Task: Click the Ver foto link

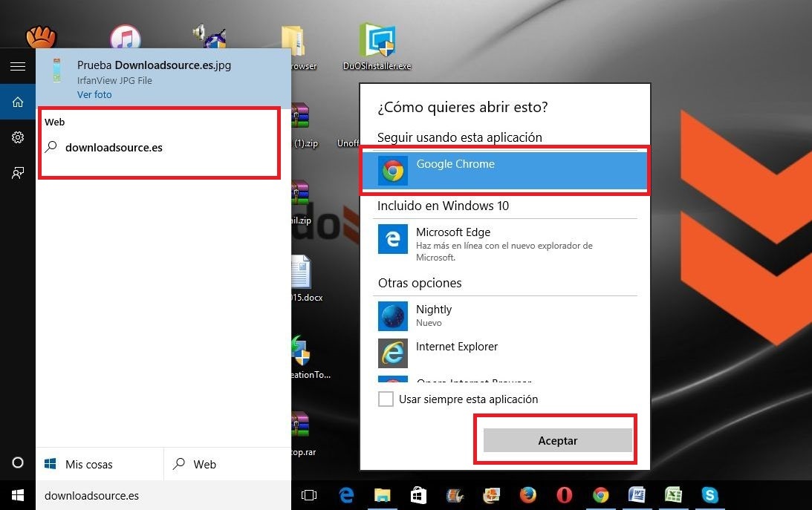Action: (x=94, y=95)
